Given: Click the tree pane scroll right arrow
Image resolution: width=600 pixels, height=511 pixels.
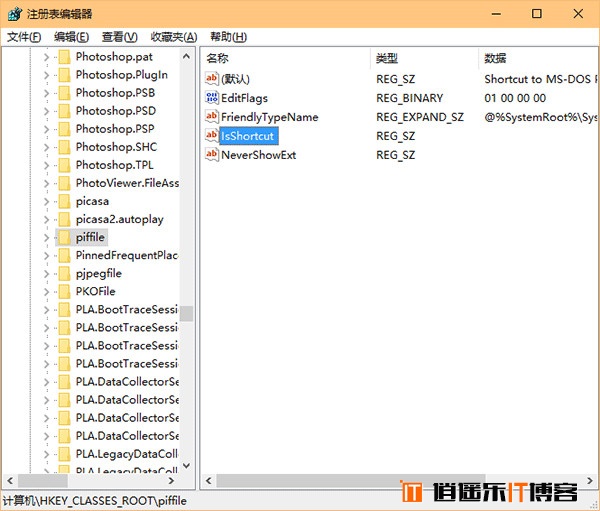Looking at the screenshot, I should 171,480.
